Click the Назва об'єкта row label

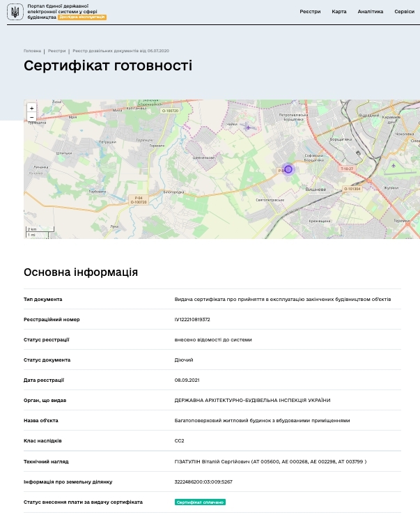(41, 420)
